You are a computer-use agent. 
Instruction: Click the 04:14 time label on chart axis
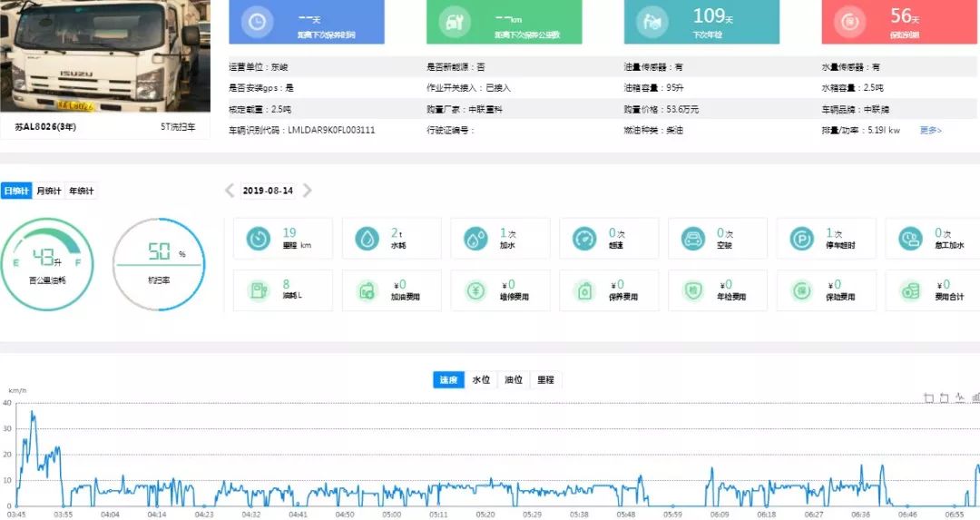click(157, 515)
